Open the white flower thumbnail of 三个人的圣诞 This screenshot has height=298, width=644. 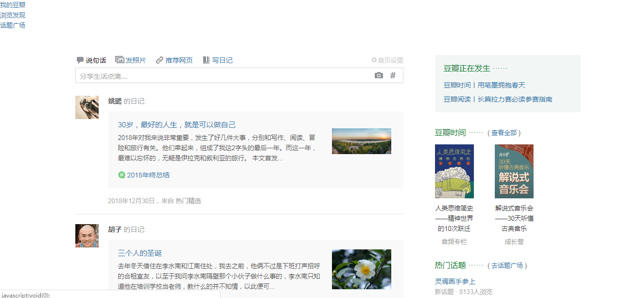click(362, 269)
